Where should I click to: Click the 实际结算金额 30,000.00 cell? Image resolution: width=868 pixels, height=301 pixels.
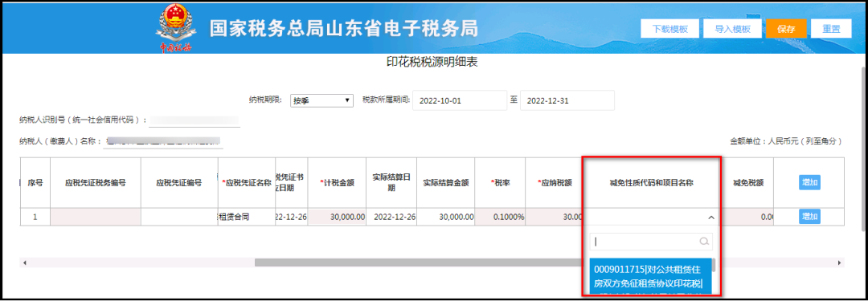pyautogui.click(x=445, y=217)
